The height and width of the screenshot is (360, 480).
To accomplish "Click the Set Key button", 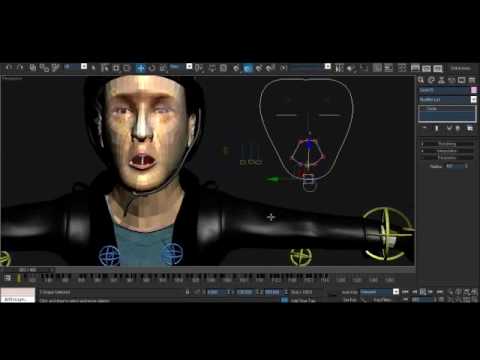I will pyautogui.click(x=350, y=300).
